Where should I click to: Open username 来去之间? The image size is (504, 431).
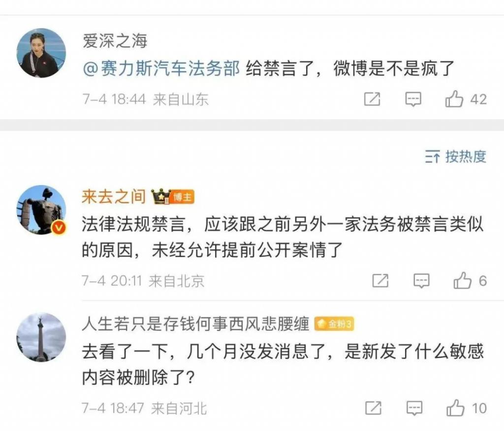tap(114, 196)
